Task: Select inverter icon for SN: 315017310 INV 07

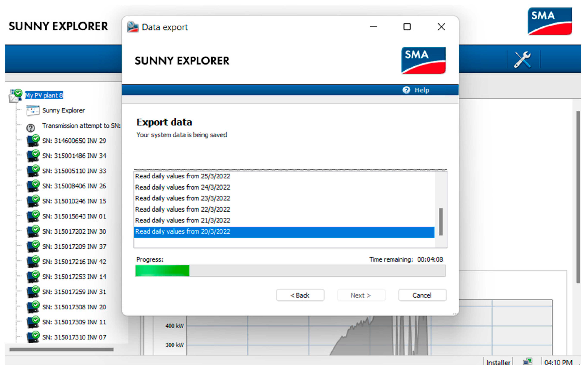Action: (33, 337)
